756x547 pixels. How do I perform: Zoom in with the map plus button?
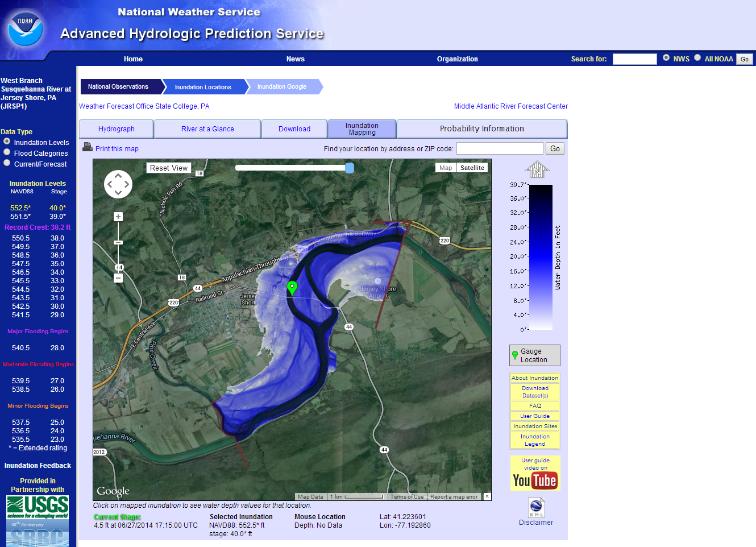[118, 217]
